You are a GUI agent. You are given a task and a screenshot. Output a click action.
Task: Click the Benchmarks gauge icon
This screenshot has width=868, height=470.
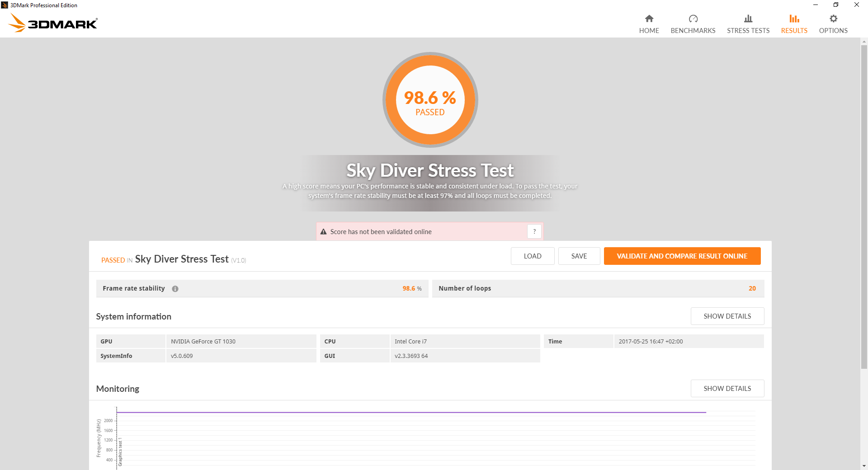[x=693, y=19]
